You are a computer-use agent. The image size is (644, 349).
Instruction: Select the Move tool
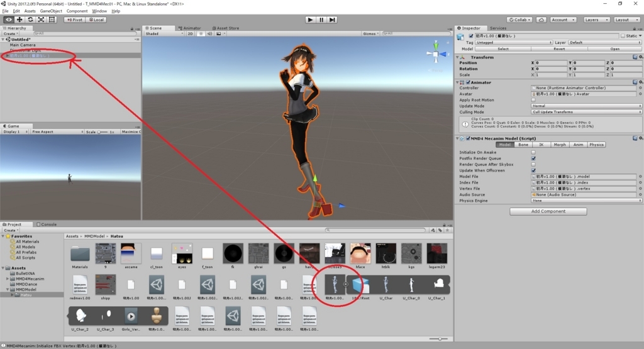19,19
